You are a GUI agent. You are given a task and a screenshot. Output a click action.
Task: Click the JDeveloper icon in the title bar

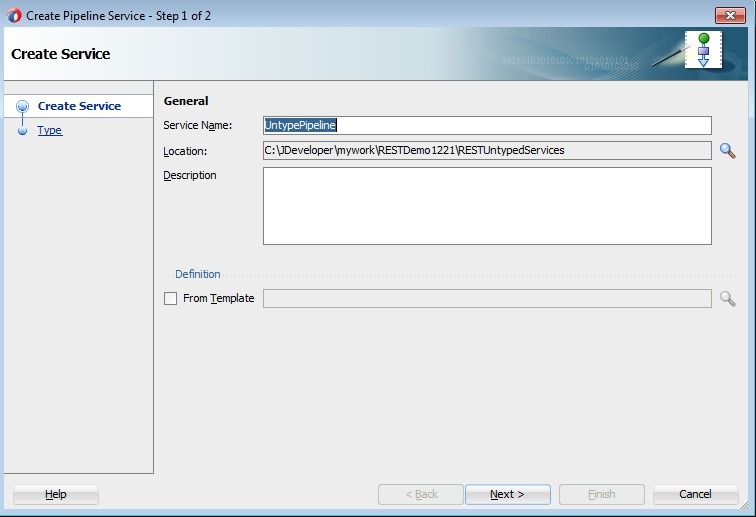[14, 15]
